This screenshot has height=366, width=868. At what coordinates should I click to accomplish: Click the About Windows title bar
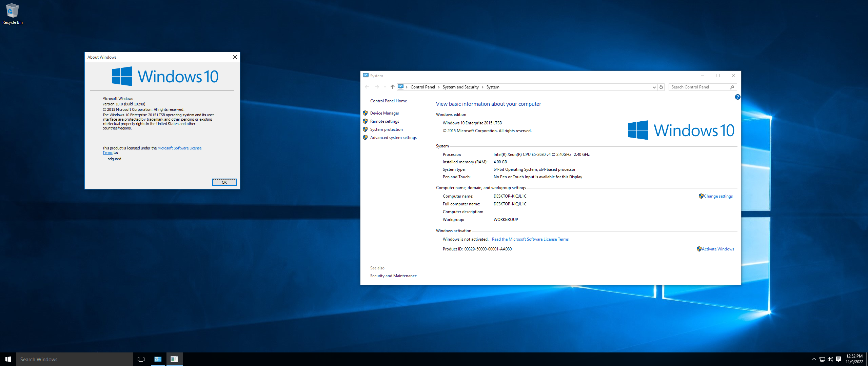[x=158, y=57]
